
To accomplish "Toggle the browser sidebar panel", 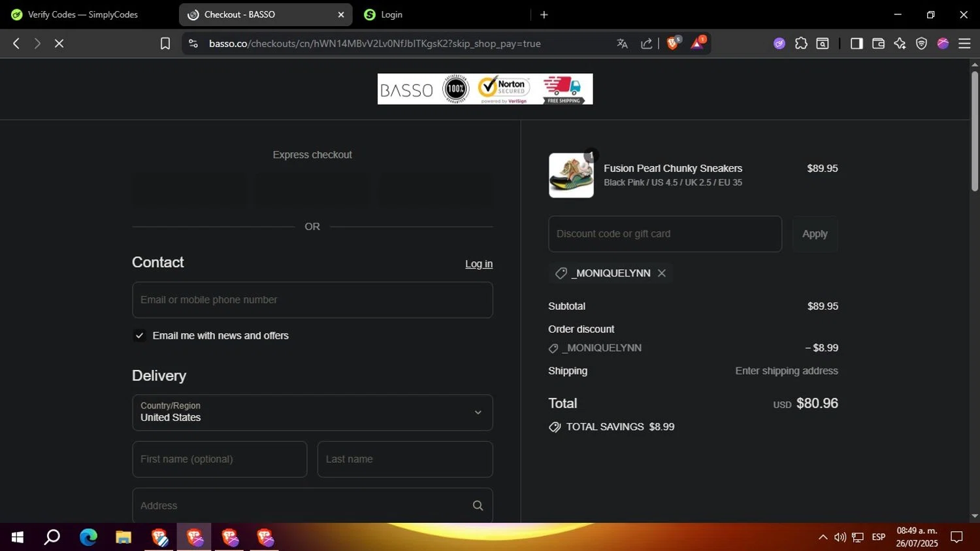I will pyautogui.click(x=857, y=43).
